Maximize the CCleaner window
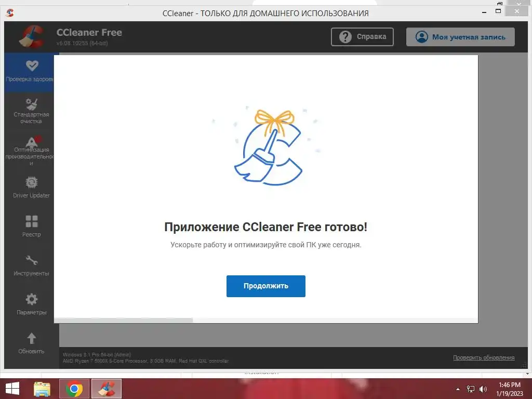This screenshot has width=532, height=399. pyautogui.click(x=498, y=11)
